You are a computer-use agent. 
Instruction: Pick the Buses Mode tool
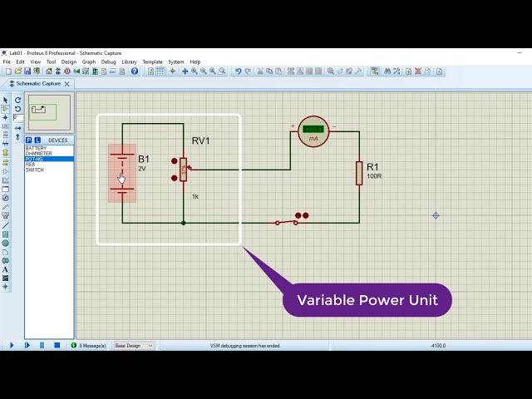[5, 144]
